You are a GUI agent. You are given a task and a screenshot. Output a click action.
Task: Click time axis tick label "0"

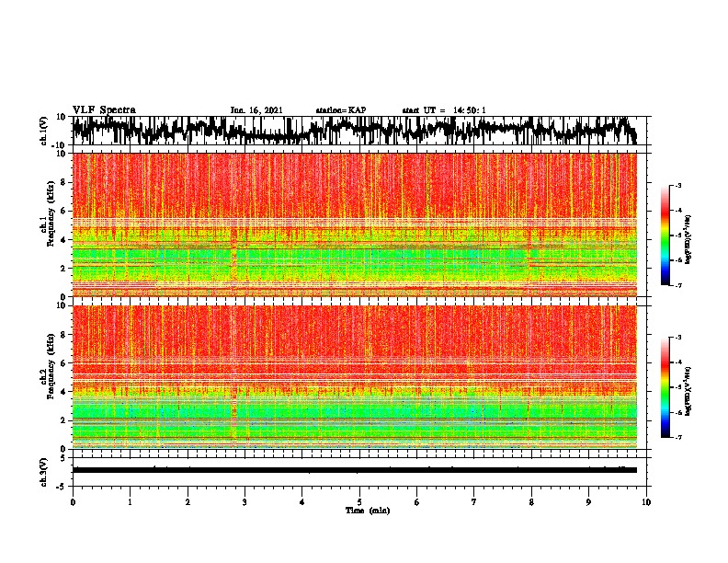pyautogui.click(x=73, y=502)
